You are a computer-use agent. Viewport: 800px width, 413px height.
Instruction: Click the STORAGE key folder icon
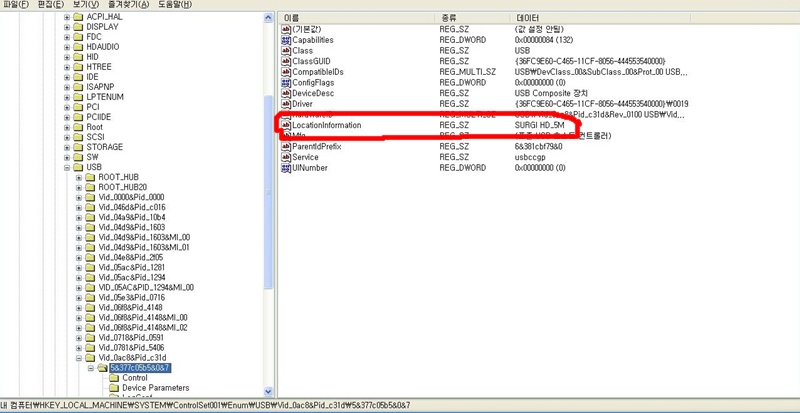click(x=79, y=147)
